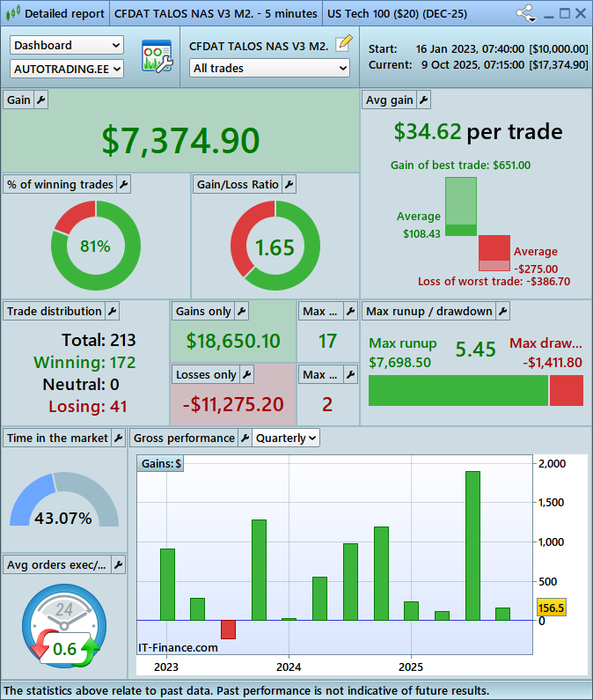Screen dimensions: 593x700
Task: Click the Max runup / drawdown wrench
Action: click(x=501, y=311)
